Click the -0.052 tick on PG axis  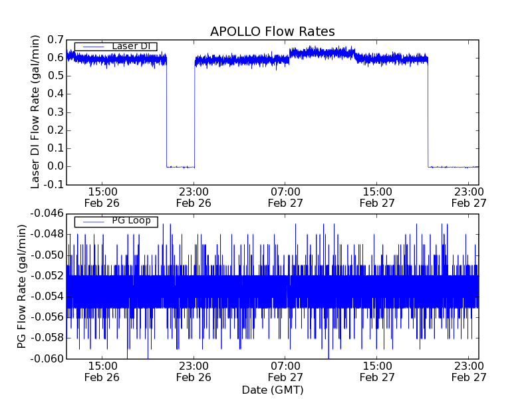47,275
